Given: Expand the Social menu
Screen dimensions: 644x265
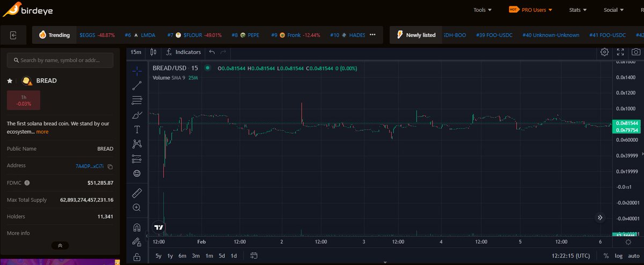Looking at the screenshot, I should tap(614, 10).
